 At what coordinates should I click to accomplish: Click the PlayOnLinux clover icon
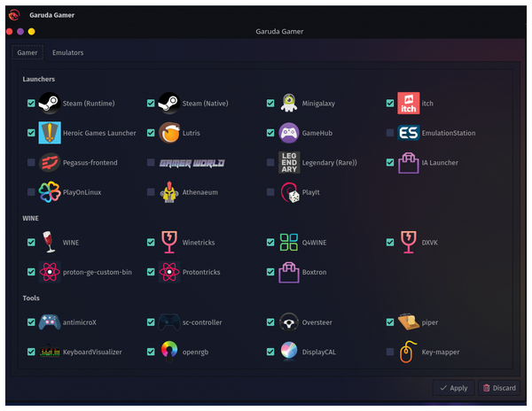coord(50,192)
